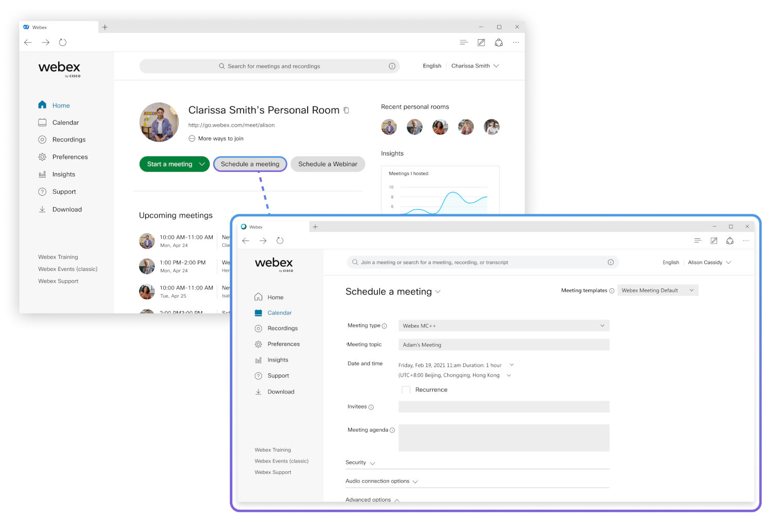The height and width of the screenshot is (532, 779).
Task: Open Recordings in rear window sidebar
Action: (x=62, y=140)
